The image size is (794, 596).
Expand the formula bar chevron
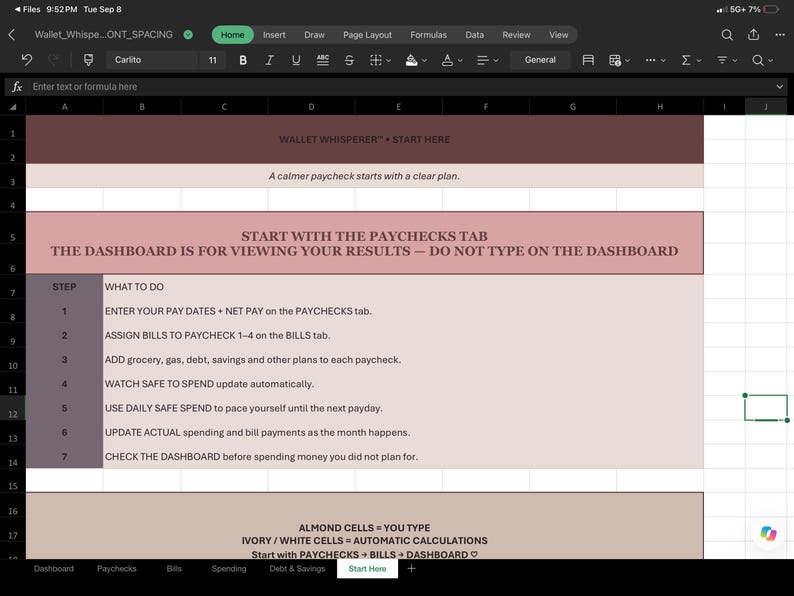point(780,87)
